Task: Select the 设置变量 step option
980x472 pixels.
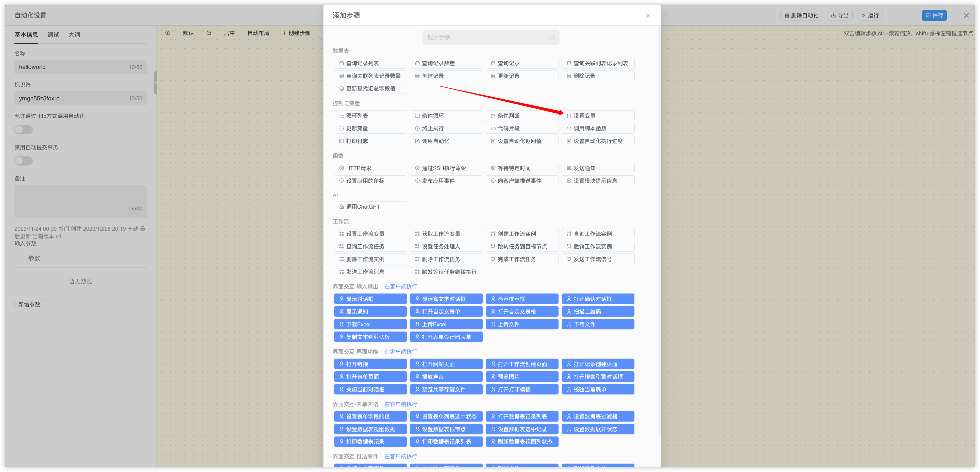Action: (x=598, y=116)
